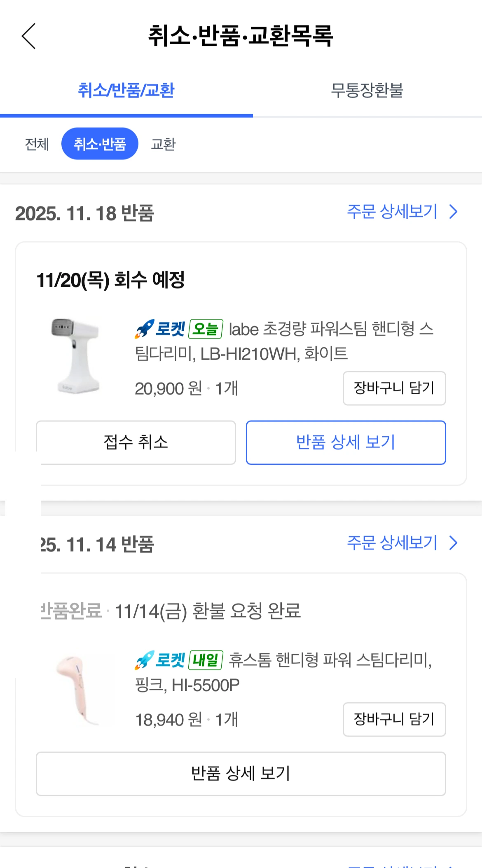Open 주문 상세보기 for the 11. 18 return
Screen dimensions: 482x868
click(x=392, y=212)
